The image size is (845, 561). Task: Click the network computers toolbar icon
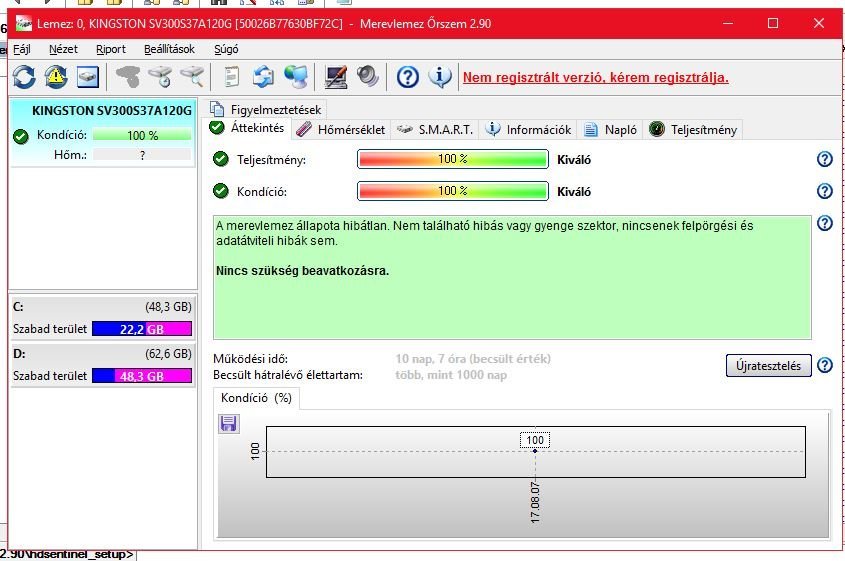[x=296, y=77]
